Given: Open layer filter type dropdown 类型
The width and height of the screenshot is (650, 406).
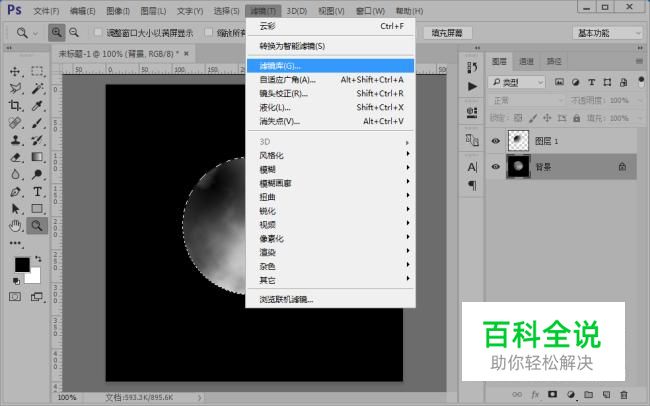Looking at the screenshot, I should [x=517, y=83].
